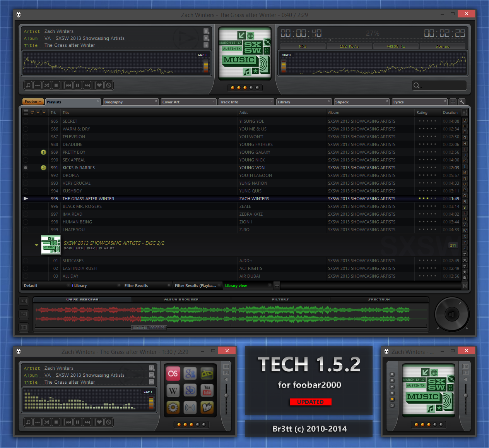The width and height of the screenshot is (489, 448).
Task: Toggle top layout button left of seekbar
Action: [24, 301]
